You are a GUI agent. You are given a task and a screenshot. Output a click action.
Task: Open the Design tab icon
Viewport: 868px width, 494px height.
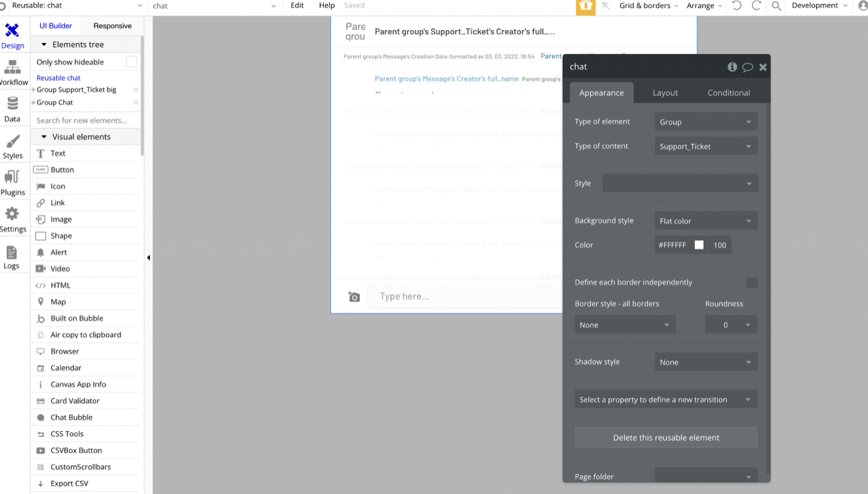point(12,30)
